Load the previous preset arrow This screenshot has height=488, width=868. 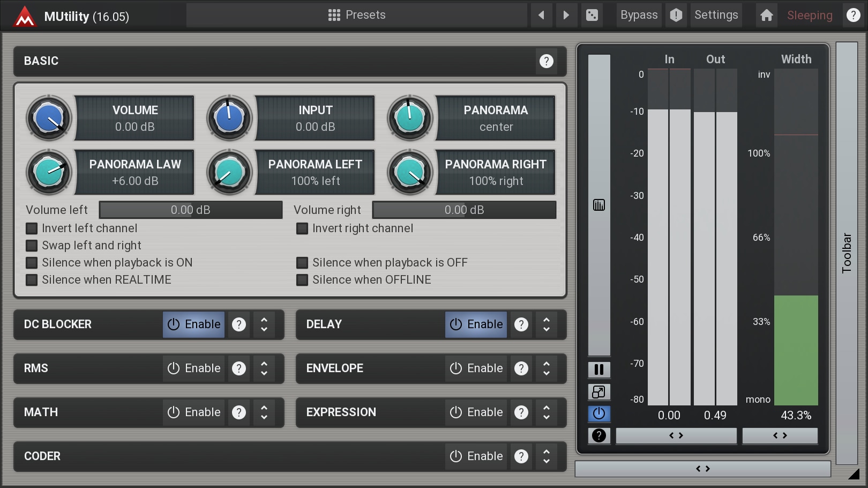[541, 15]
